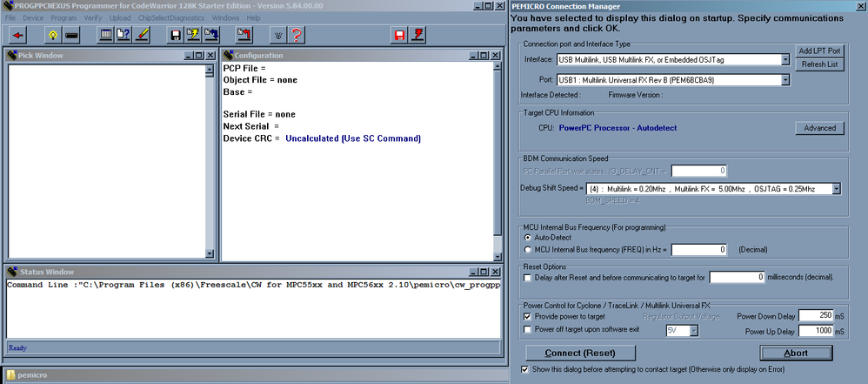Click the Refresh List button
868x384 pixels.
[x=819, y=64]
